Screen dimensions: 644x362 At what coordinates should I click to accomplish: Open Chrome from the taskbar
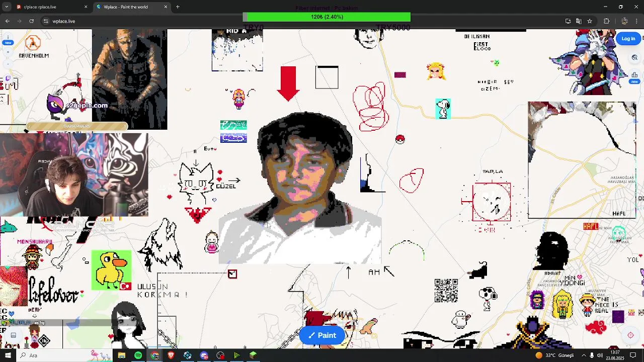point(155,355)
